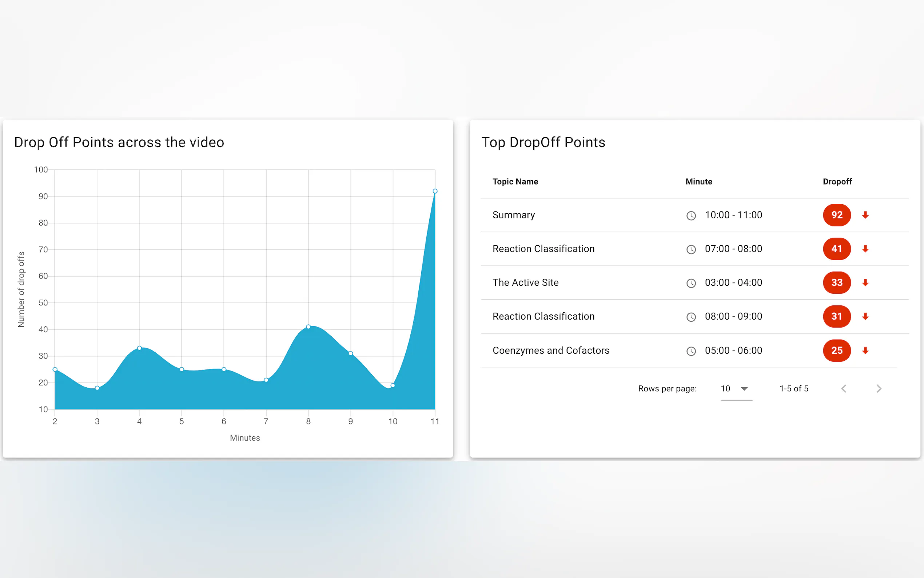This screenshot has height=578, width=924.
Task: Go to next table page
Action: click(879, 389)
